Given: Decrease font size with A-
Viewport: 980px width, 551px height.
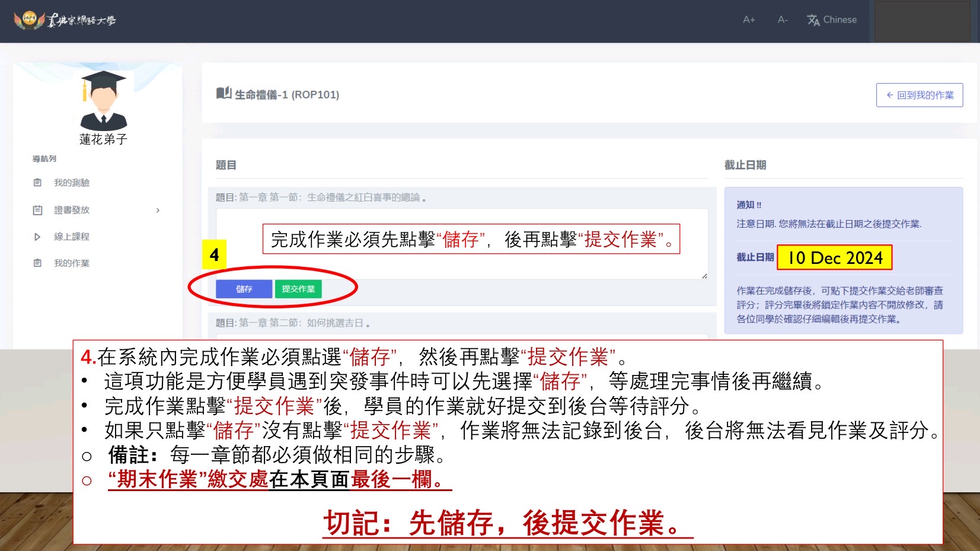Looking at the screenshot, I should (783, 20).
